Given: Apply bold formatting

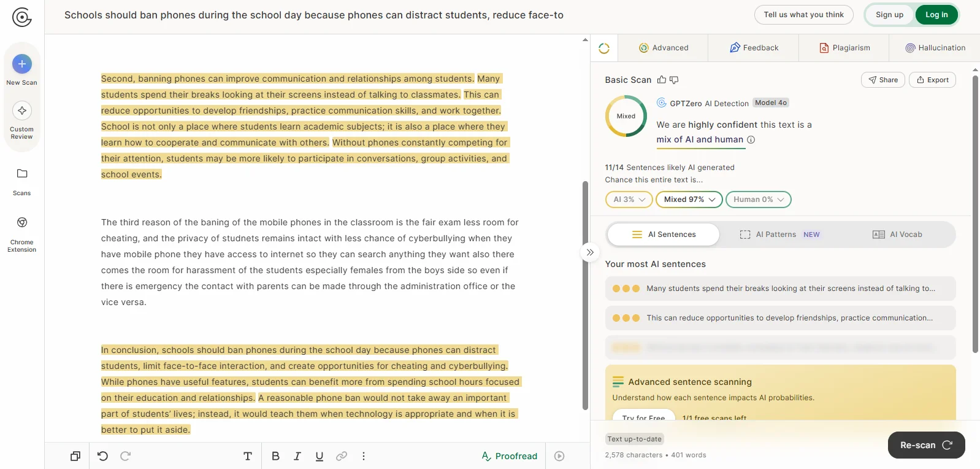Looking at the screenshot, I should [x=275, y=456].
